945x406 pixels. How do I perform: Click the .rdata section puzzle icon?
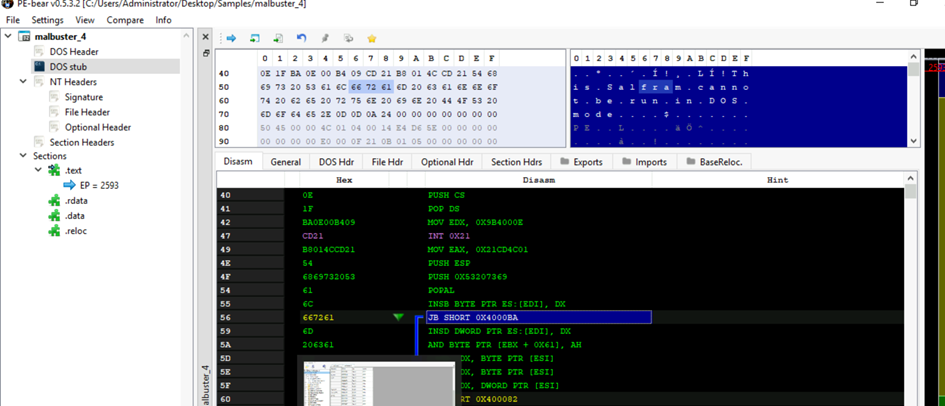coord(55,201)
